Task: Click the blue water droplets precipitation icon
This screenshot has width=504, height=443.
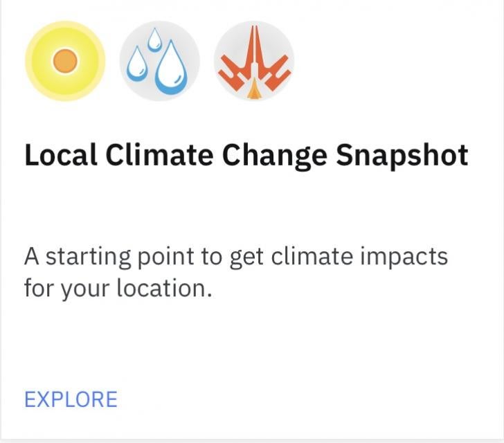Action: [x=159, y=61]
